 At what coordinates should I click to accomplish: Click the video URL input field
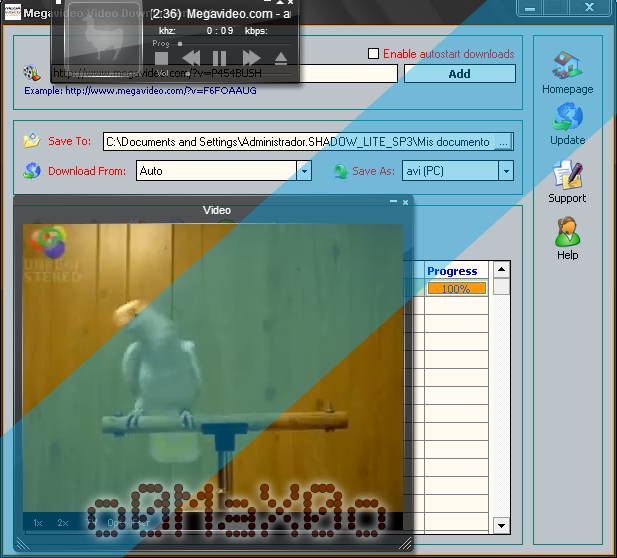(x=224, y=73)
